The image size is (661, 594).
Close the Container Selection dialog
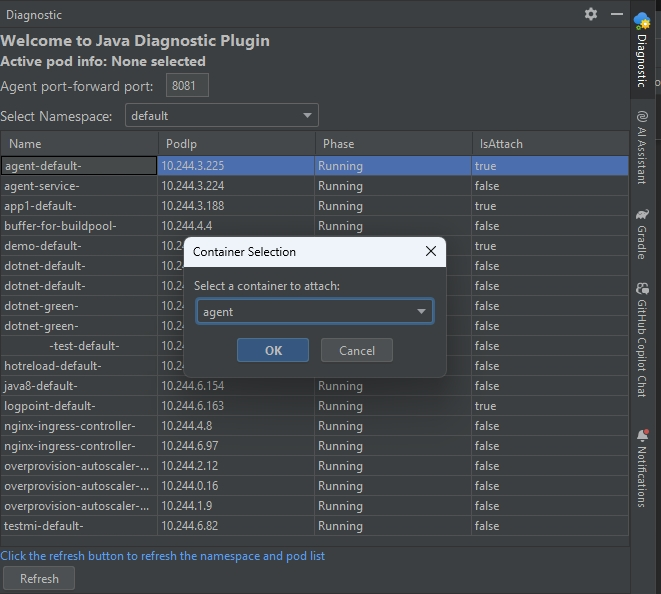click(431, 252)
